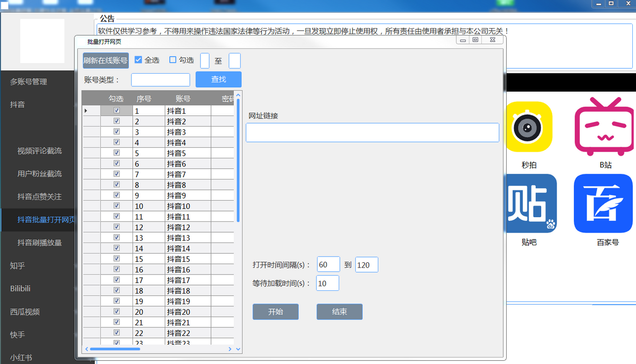
Task: Select the 抖音18 account cell
Action: tap(188, 291)
